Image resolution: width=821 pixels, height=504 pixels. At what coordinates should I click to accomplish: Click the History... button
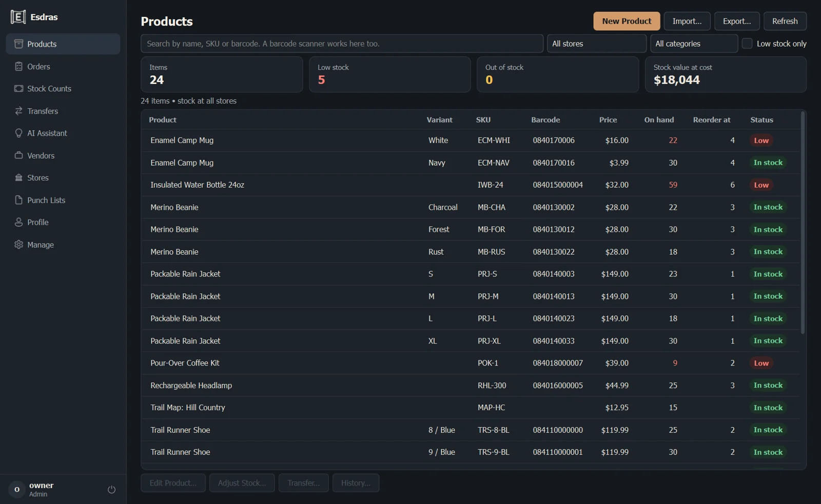point(356,483)
